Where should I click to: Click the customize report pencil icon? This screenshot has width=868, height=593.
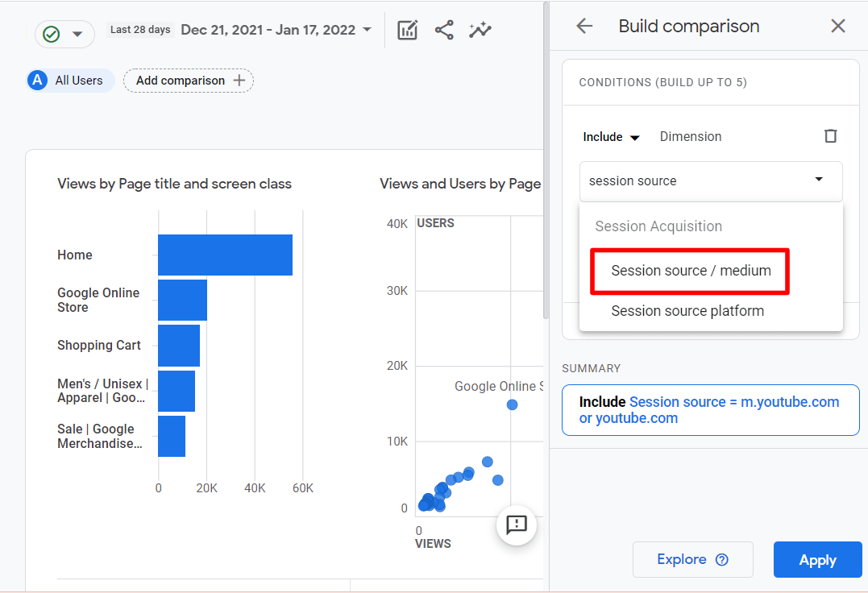point(408,31)
